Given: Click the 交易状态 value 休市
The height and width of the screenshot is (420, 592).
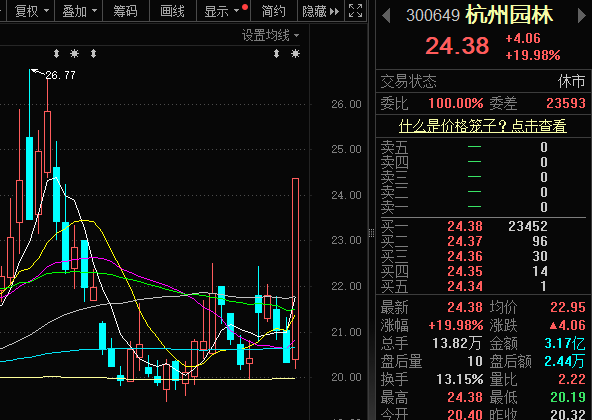Looking at the screenshot, I should [571, 81].
